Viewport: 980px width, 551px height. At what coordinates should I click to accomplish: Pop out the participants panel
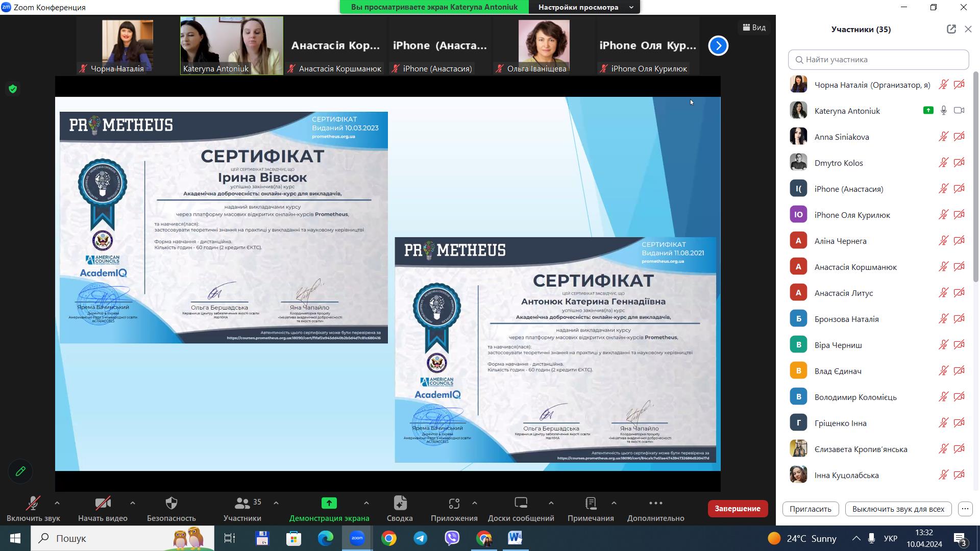(951, 29)
